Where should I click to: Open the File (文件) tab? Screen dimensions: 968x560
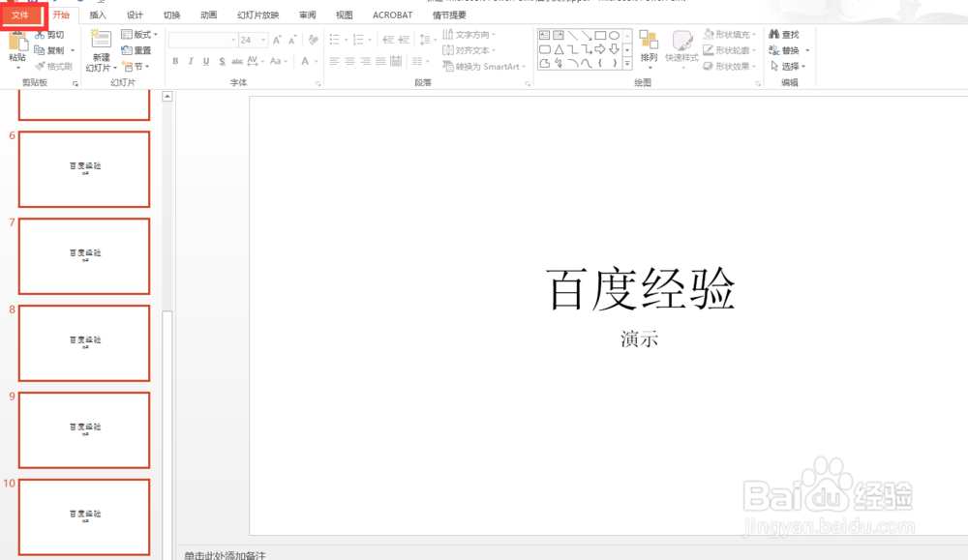20,15
